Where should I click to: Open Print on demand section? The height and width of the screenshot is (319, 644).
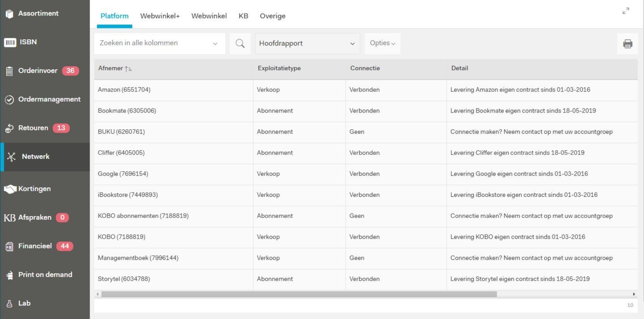point(45,275)
